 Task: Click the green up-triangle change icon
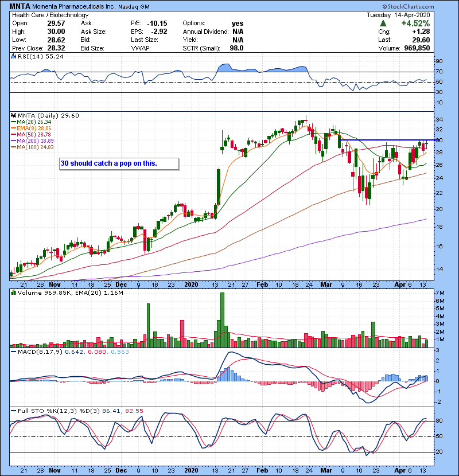[383, 24]
